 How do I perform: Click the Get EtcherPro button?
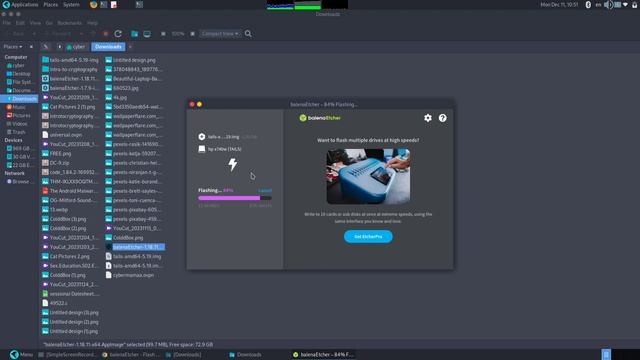pos(368,237)
